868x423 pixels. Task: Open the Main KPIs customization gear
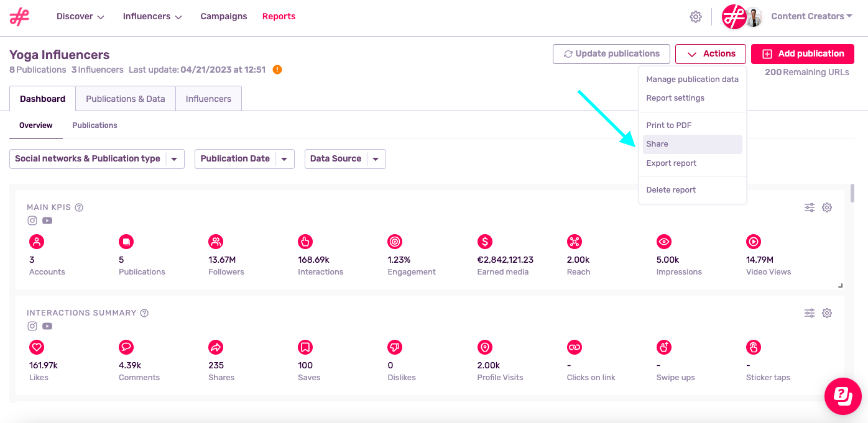pos(827,207)
